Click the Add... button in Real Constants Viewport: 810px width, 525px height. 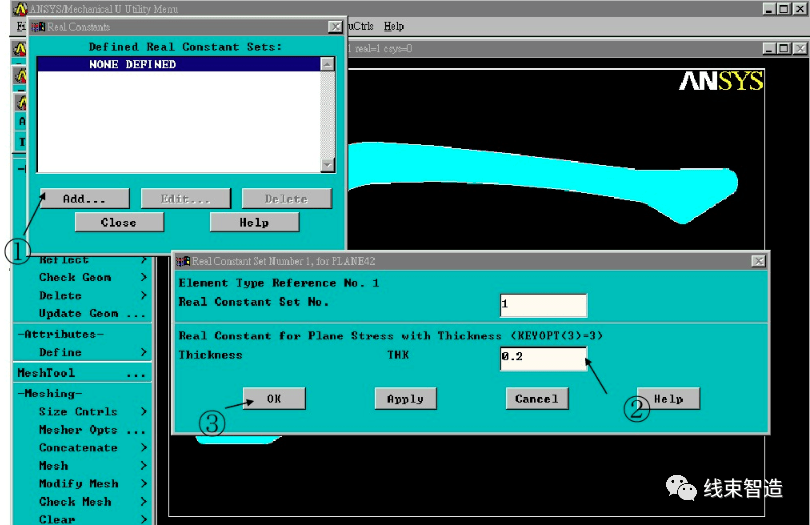point(85,199)
